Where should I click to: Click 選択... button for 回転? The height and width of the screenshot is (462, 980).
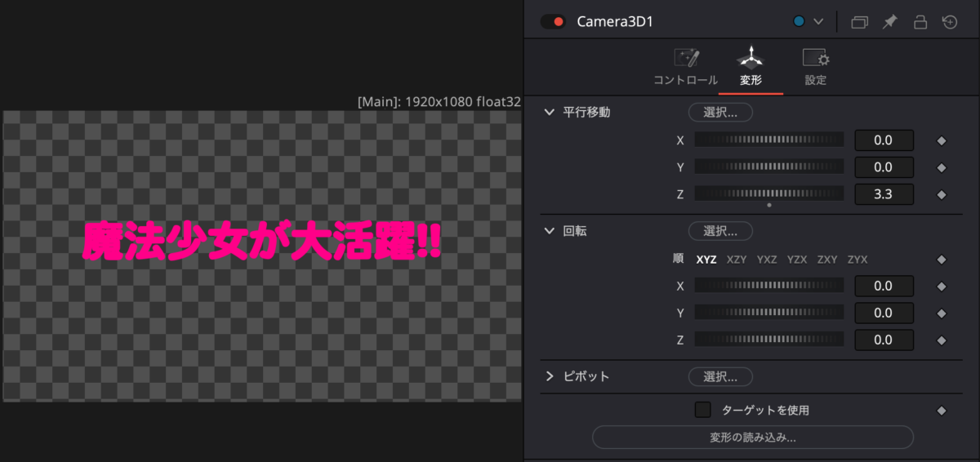point(720,231)
